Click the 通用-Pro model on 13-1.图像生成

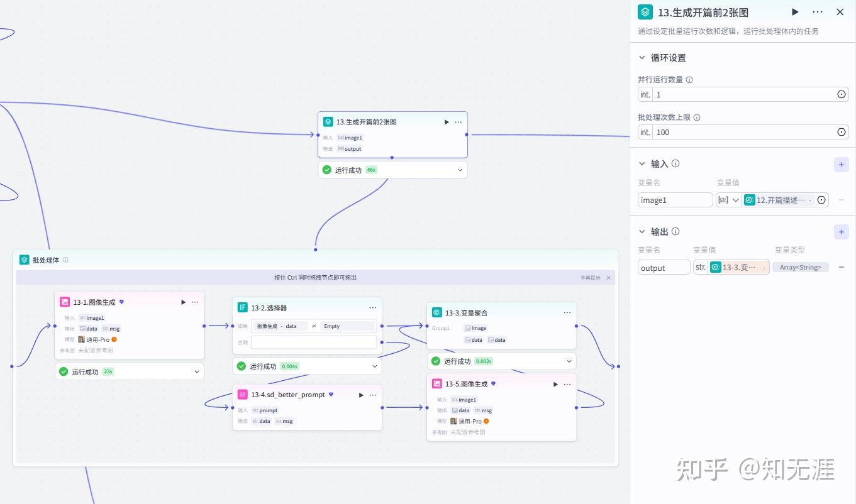pos(97,339)
